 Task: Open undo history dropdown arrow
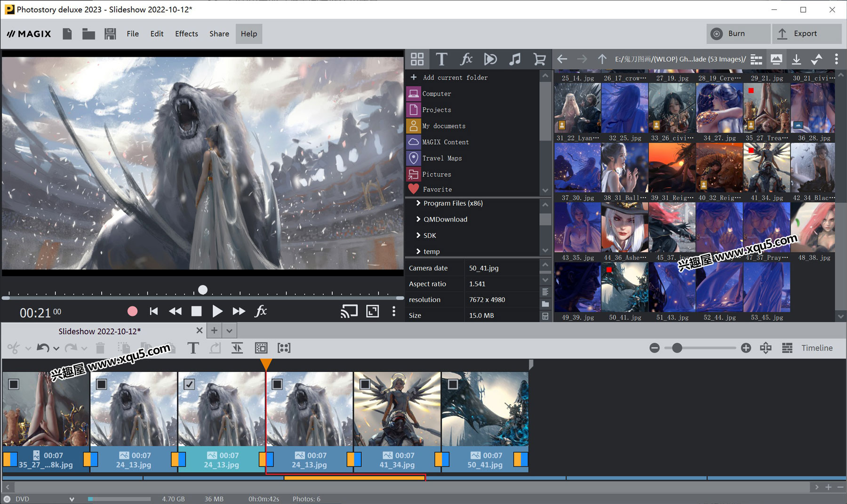[x=56, y=349]
